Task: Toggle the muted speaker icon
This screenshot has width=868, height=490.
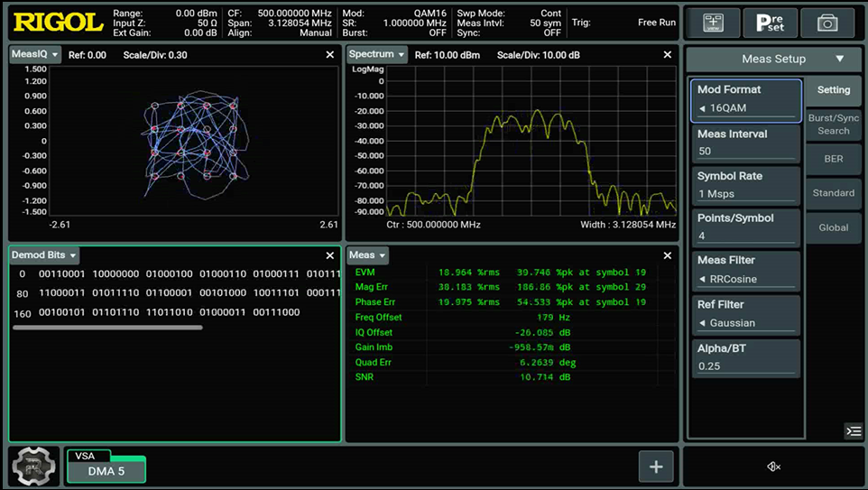Action: (774, 467)
